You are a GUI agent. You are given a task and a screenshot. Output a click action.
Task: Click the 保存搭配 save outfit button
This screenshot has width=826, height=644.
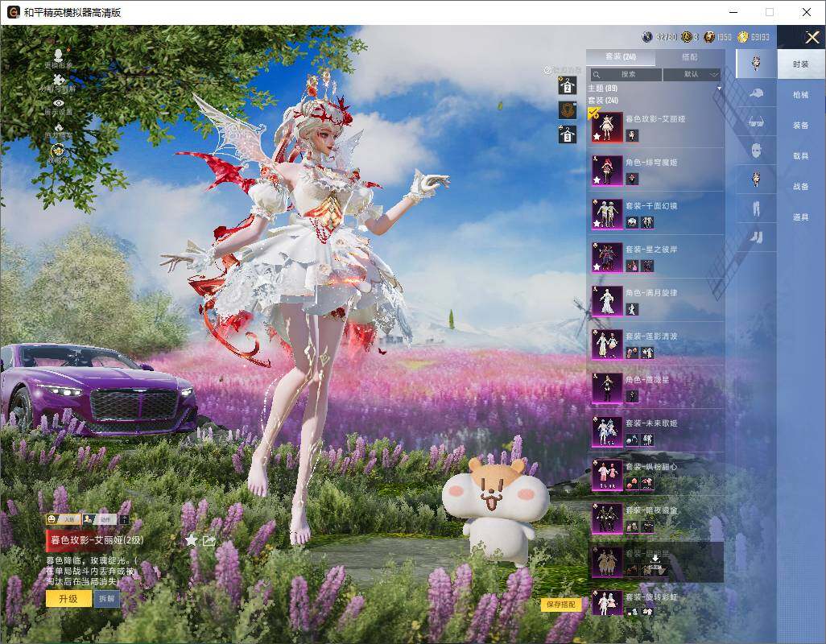561,605
